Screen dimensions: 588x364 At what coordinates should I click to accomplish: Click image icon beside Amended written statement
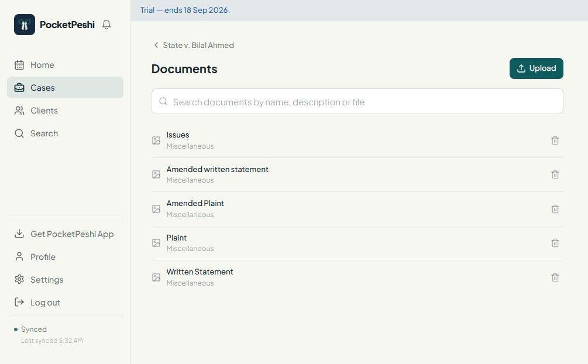(x=156, y=174)
